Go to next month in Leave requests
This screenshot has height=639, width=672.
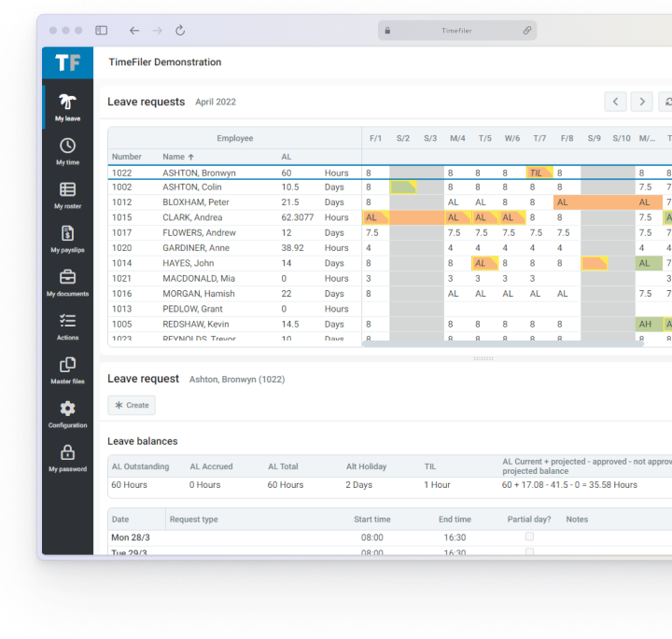[641, 102]
